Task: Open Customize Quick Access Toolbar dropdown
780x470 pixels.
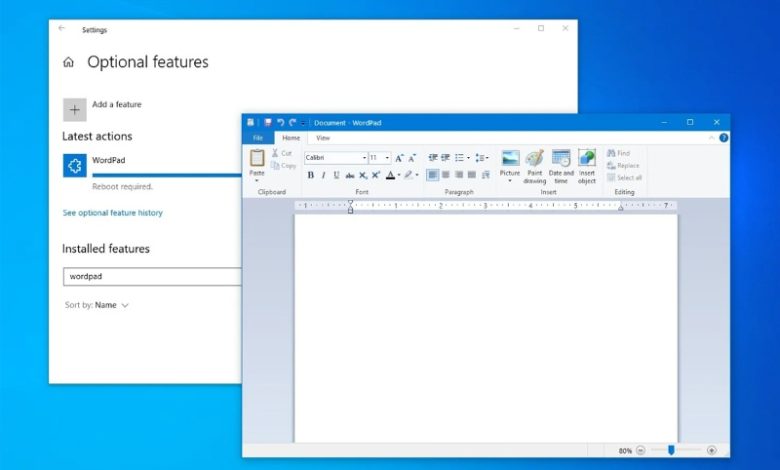Action: pyautogui.click(x=303, y=123)
